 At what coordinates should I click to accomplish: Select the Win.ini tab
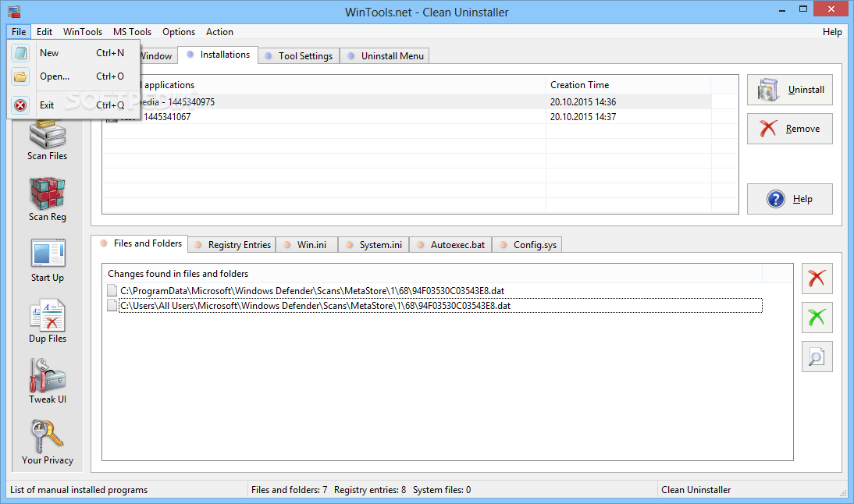[307, 245]
